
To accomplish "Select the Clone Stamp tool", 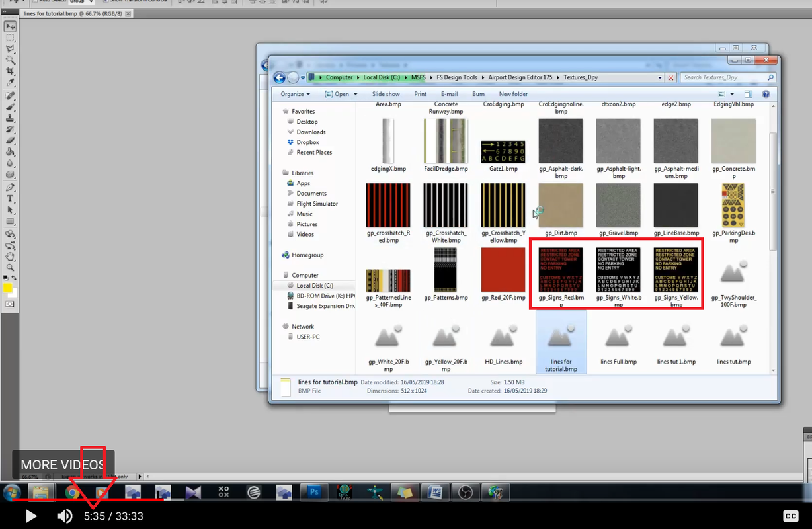I will point(10,118).
